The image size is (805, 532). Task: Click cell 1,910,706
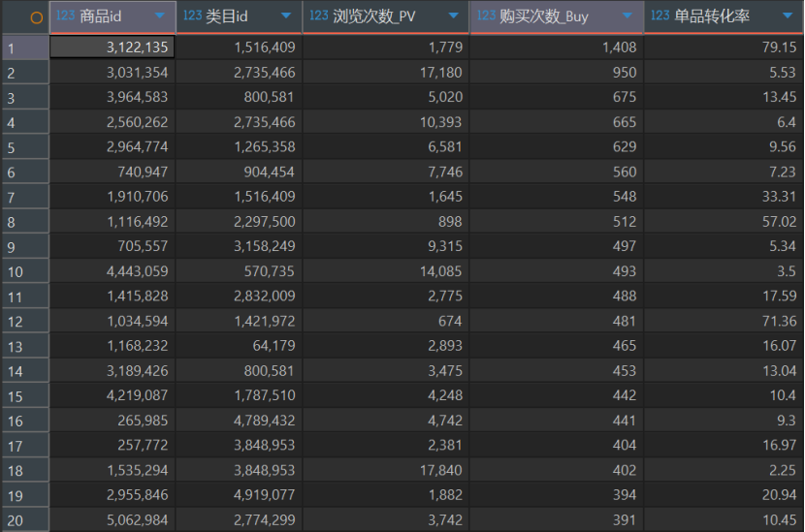pyautogui.click(x=113, y=197)
